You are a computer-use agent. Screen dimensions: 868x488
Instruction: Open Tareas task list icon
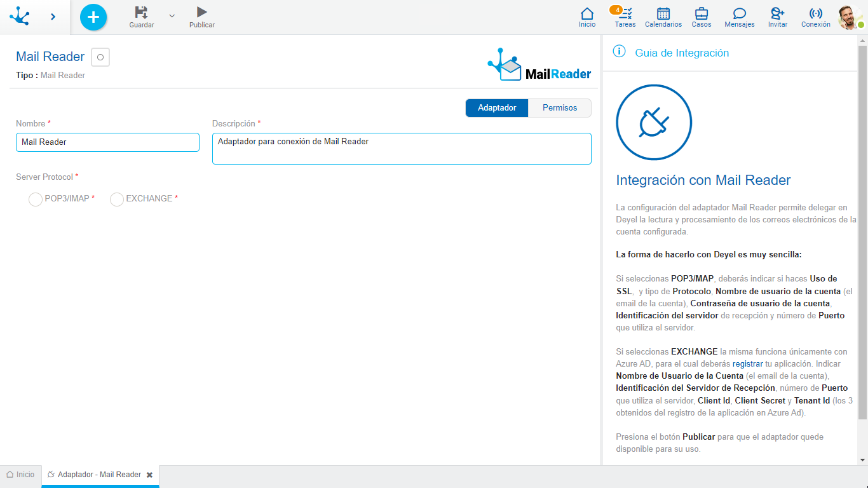625,17
